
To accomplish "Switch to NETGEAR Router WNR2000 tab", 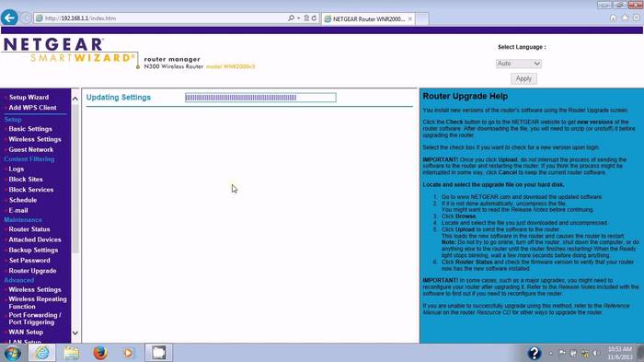I will [368, 19].
